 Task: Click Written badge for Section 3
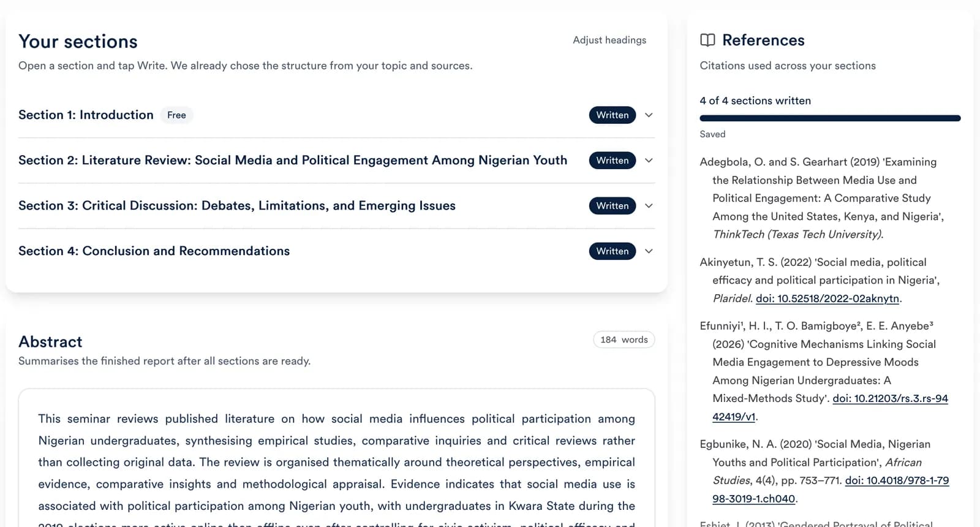(x=612, y=206)
